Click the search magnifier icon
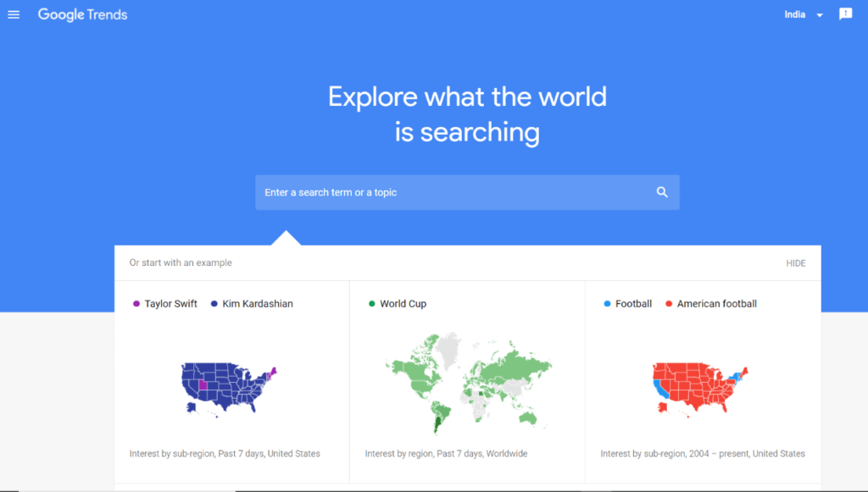Screen dimensions: 868x492 pos(662,192)
